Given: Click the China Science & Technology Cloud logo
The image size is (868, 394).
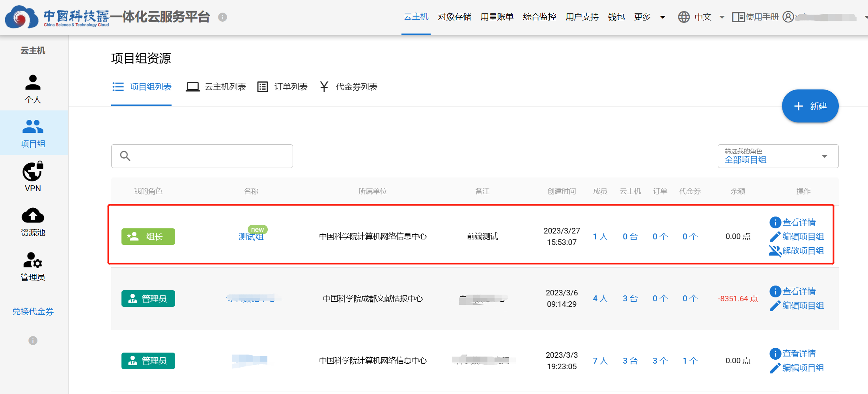Looking at the screenshot, I should [x=57, y=17].
